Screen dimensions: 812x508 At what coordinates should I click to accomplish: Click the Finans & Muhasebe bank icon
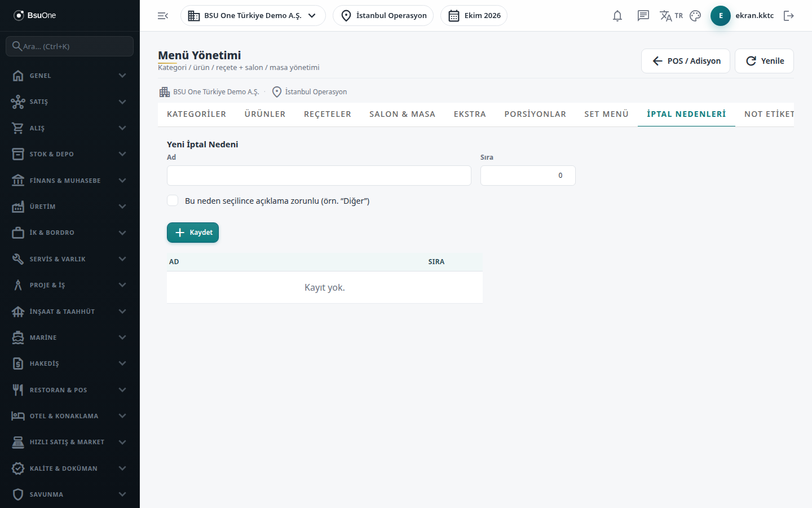tap(18, 181)
